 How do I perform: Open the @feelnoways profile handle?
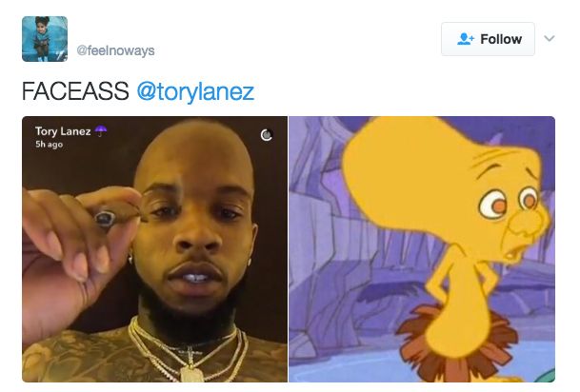pyautogui.click(x=115, y=50)
